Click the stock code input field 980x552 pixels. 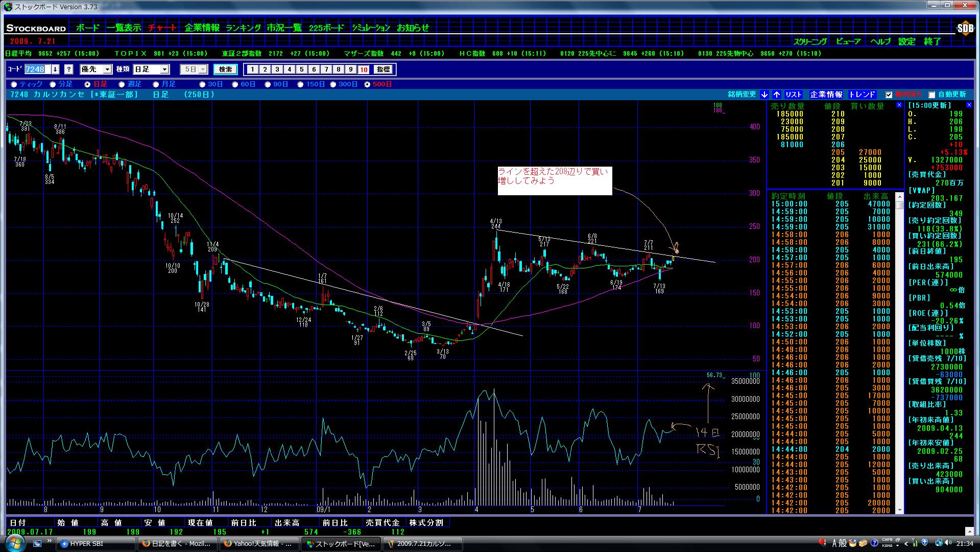tap(37, 70)
